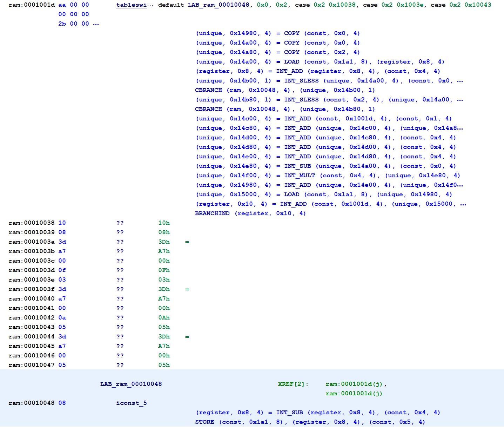Screen dimensions: 504x428
Task: Click first ram:0001001d(j) cross-reference
Action: tap(354, 384)
